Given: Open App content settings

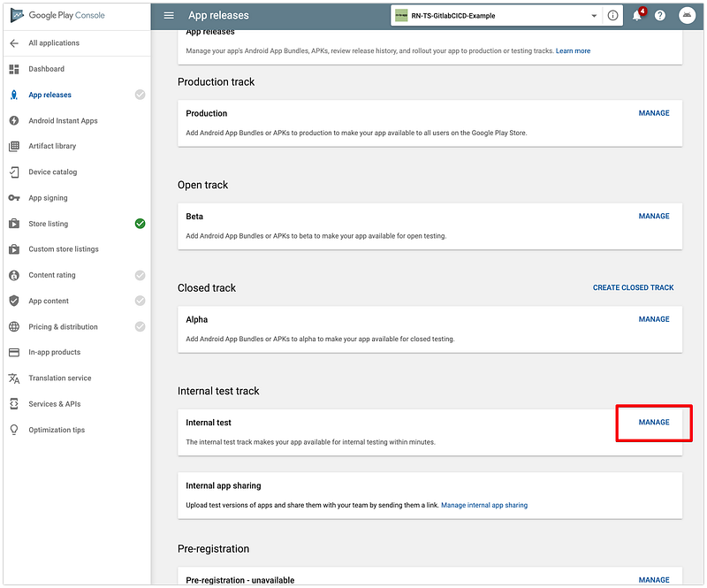Looking at the screenshot, I should pyautogui.click(x=49, y=301).
